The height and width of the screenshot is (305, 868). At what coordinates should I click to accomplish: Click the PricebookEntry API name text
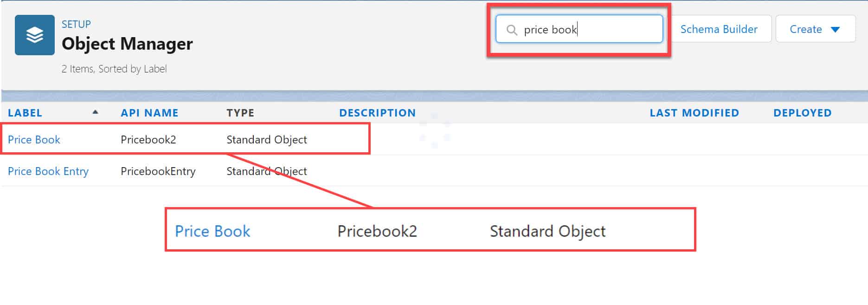158,171
